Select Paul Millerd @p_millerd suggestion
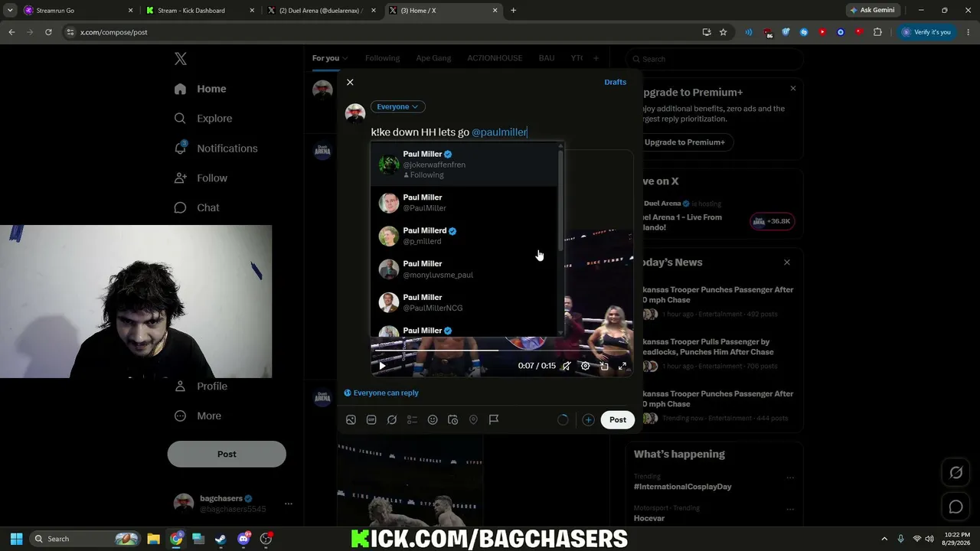Viewport: 980px width, 551px height. coord(465,236)
